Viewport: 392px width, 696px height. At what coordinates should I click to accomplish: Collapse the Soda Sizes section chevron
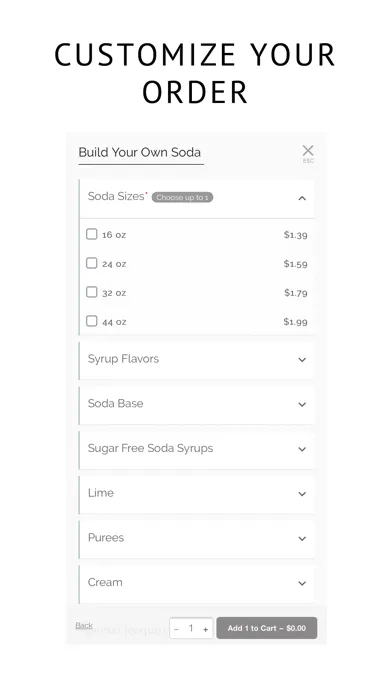(x=302, y=198)
